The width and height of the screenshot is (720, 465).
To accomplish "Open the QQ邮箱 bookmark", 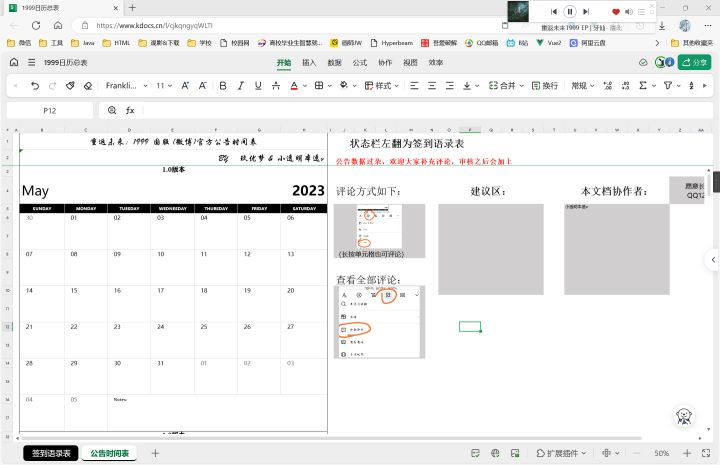I will click(x=482, y=43).
